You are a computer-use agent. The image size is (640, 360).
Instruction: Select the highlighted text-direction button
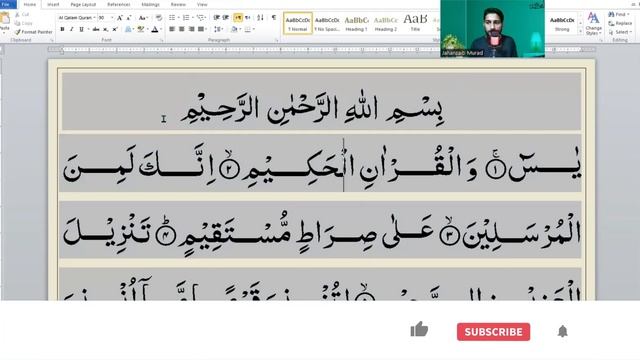click(238, 18)
